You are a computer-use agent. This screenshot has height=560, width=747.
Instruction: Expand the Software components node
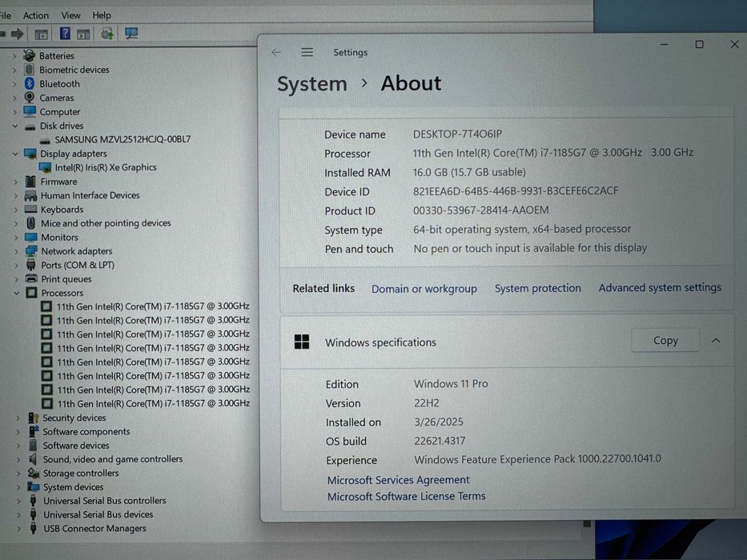(18, 432)
